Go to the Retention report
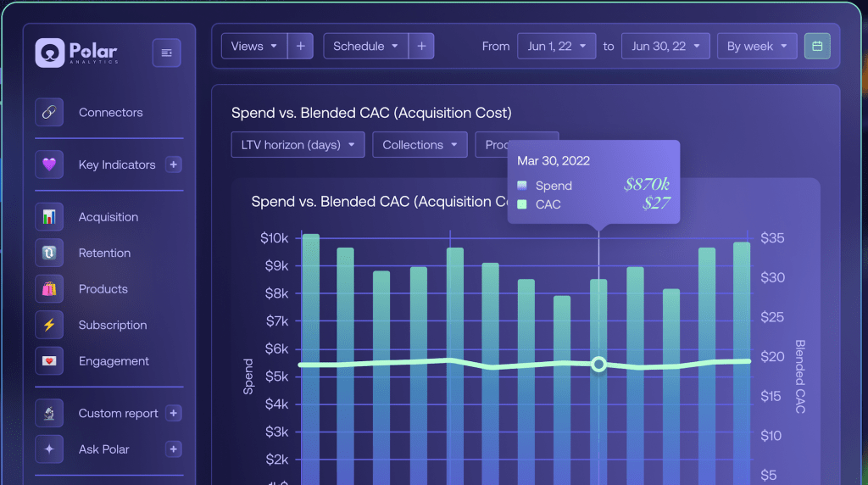 coord(104,253)
